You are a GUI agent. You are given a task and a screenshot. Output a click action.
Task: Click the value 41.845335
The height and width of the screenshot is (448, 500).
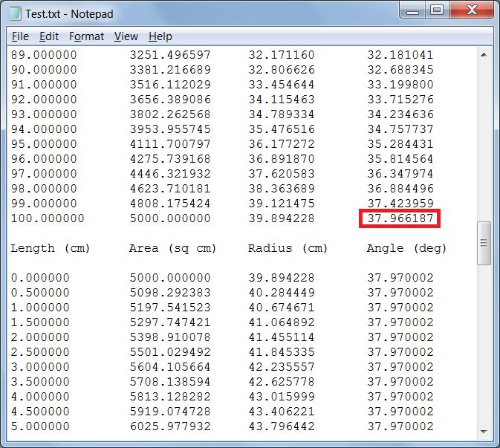[282, 352]
